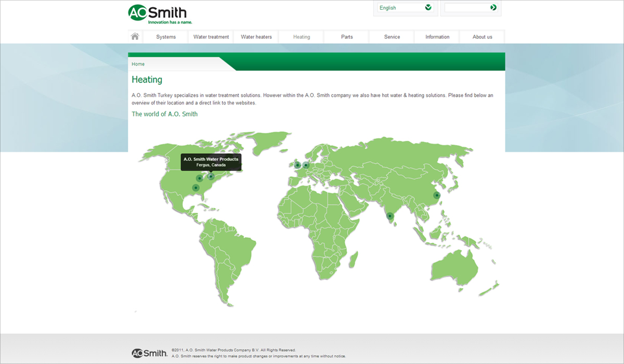
Task: Open the Systems menu
Action: (166, 37)
